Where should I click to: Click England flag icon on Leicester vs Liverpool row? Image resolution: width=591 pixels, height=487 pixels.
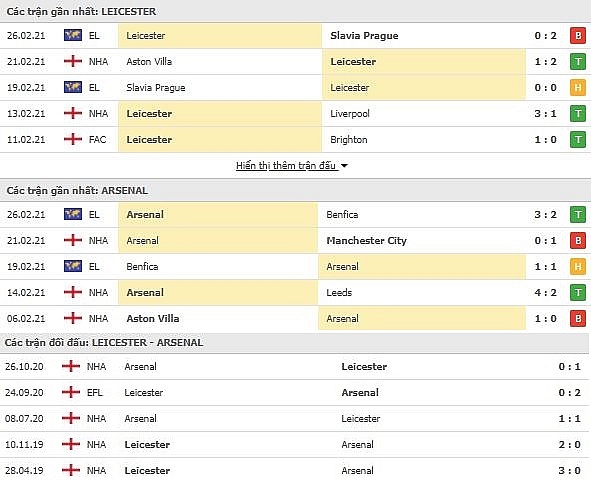pos(73,113)
